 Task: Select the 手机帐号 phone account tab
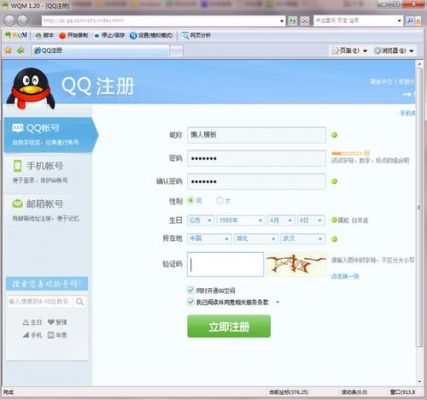point(48,172)
